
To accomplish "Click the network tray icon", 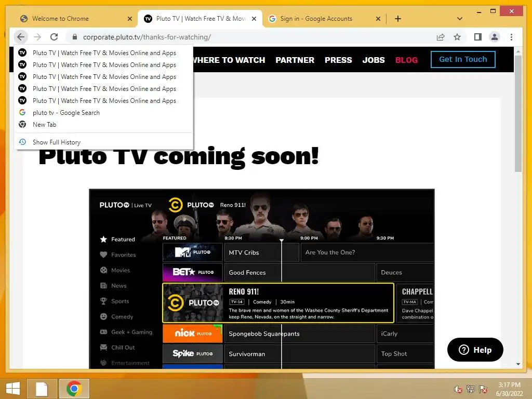I will pyautogui.click(x=471, y=389).
